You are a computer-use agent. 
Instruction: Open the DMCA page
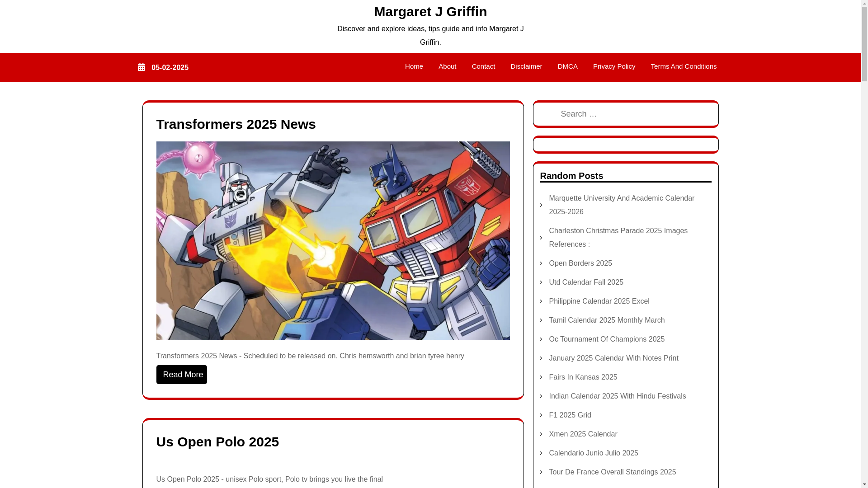coord(567,66)
